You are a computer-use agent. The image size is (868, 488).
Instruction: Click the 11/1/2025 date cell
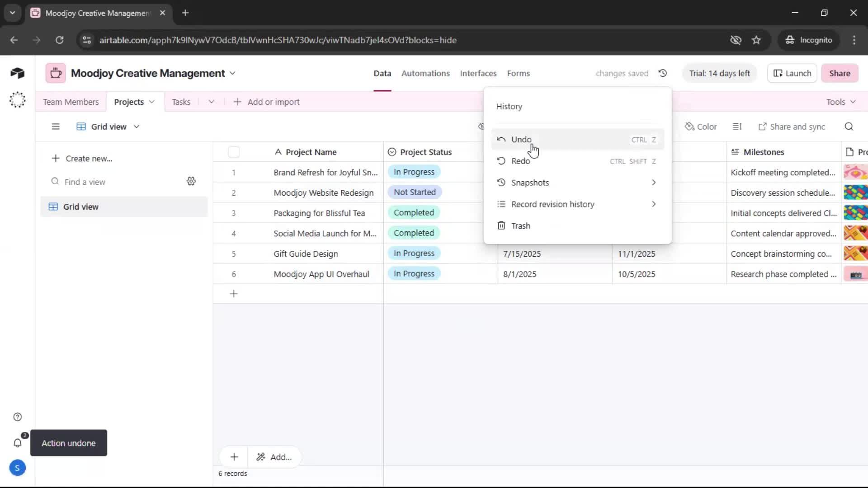(669, 253)
